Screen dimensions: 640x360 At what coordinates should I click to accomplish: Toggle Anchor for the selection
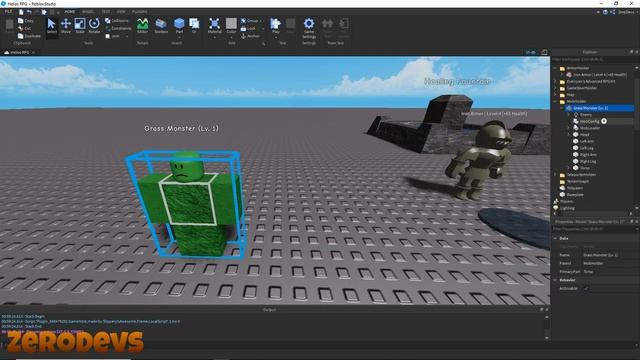click(250, 36)
